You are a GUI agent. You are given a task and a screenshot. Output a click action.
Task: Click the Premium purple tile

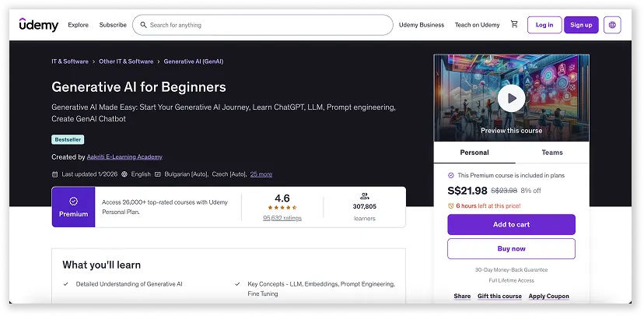click(x=74, y=207)
